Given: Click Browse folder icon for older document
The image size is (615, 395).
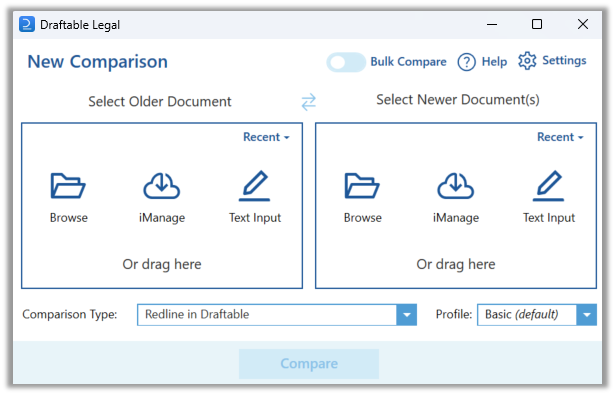Looking at the screenshot, I should pyautogui.click(x=68, y=186).
